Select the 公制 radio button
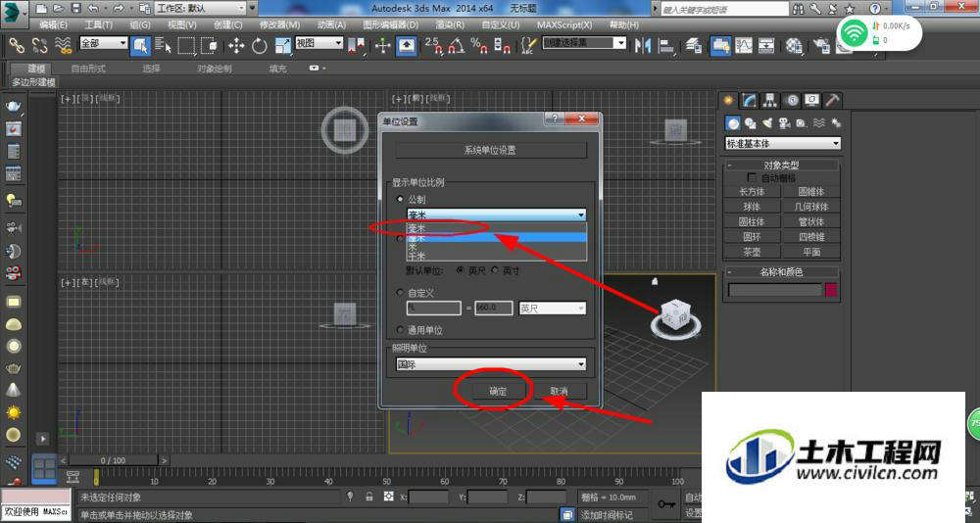This screenshot has height=523, width=980. pos(400,200)
